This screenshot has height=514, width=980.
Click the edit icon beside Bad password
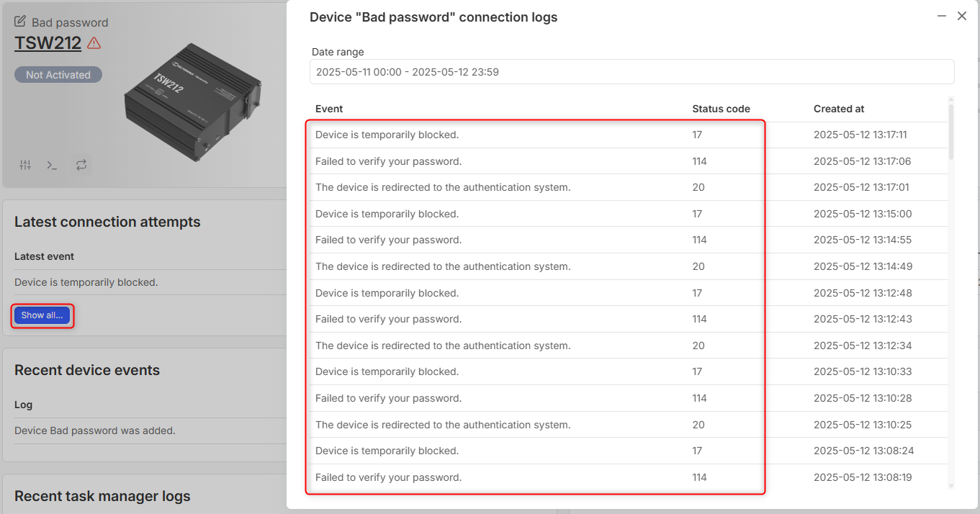click(x=20, y=22)
